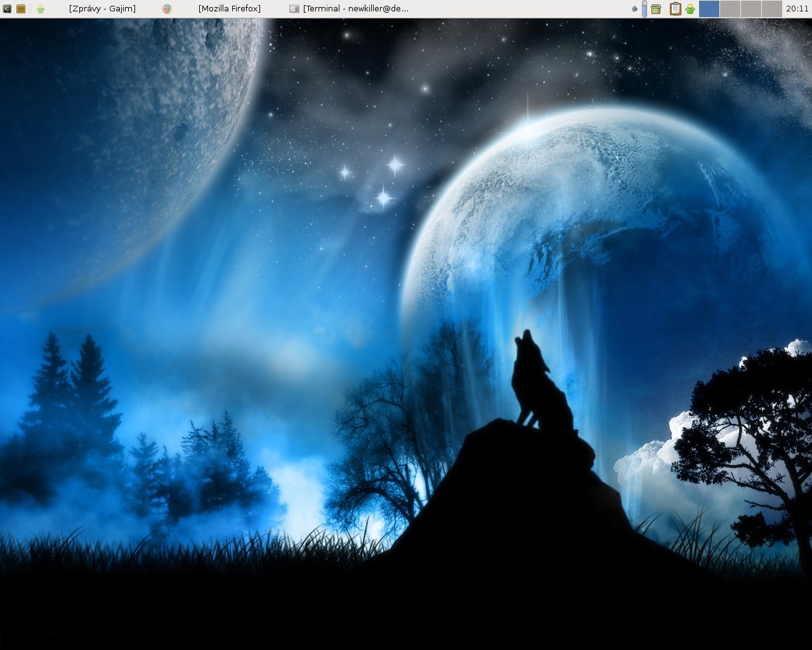Switch to the third workspace
Viewport: 812px width, 650px height.
(x=751, y=9)
